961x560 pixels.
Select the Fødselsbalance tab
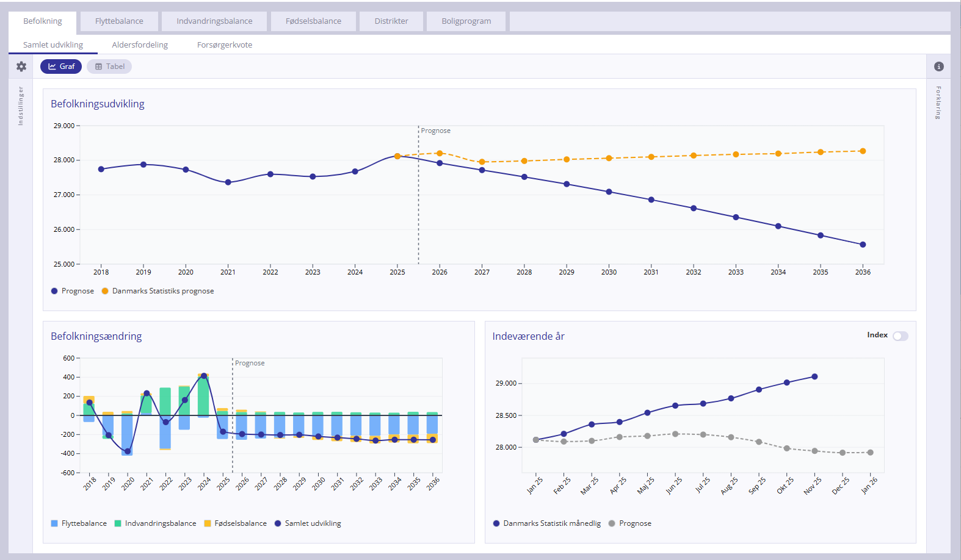point(313,21)
